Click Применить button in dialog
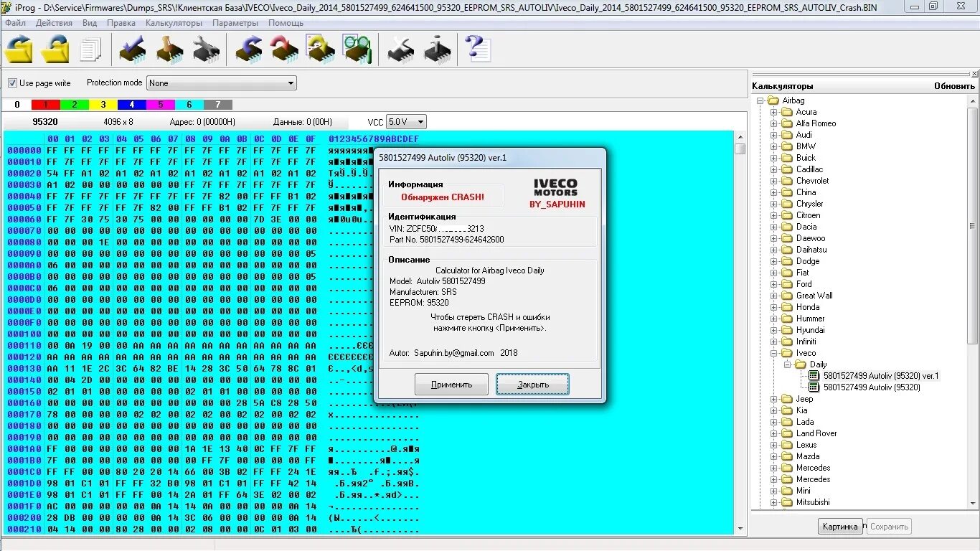980x551 pixels. click(451, 385)
